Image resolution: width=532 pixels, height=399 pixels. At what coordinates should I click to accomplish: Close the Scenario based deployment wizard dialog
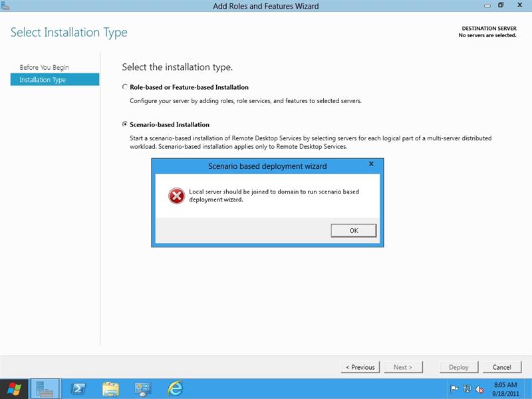[371, 164]
